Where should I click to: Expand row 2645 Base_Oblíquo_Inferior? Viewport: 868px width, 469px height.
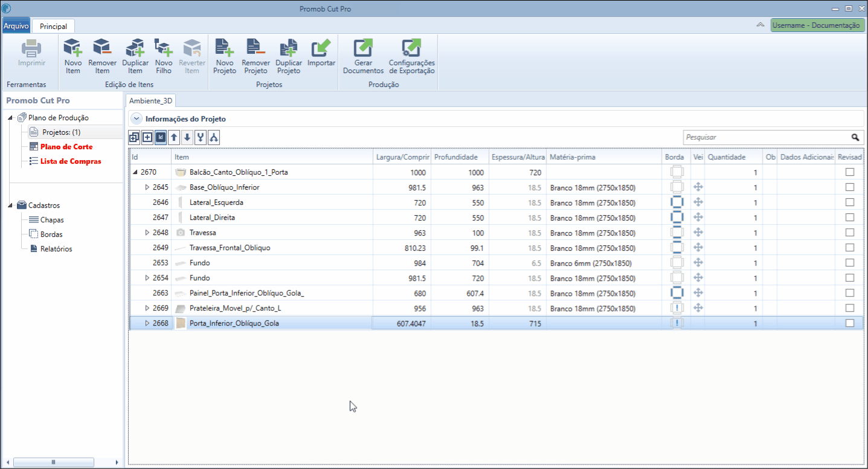click(x=147, y=187)
